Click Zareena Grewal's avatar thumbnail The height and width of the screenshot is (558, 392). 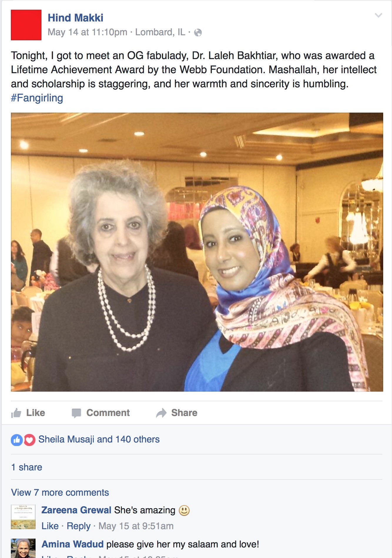(23, 517)
